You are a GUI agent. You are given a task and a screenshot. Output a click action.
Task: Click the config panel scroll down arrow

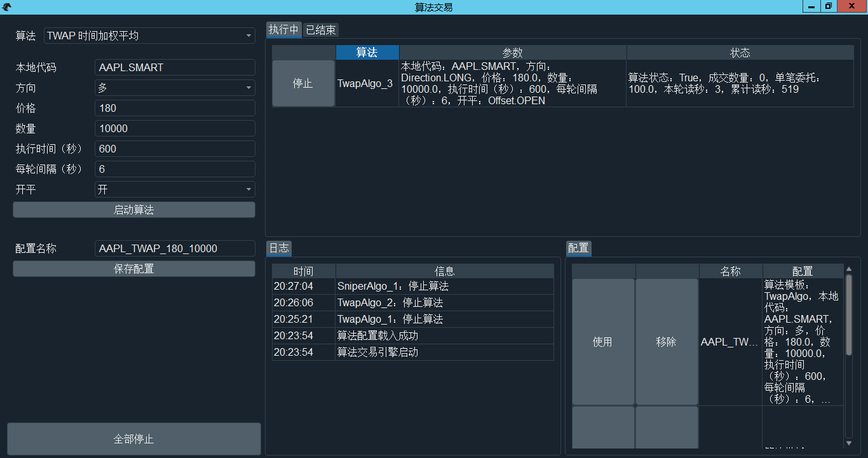pos(849,443)
